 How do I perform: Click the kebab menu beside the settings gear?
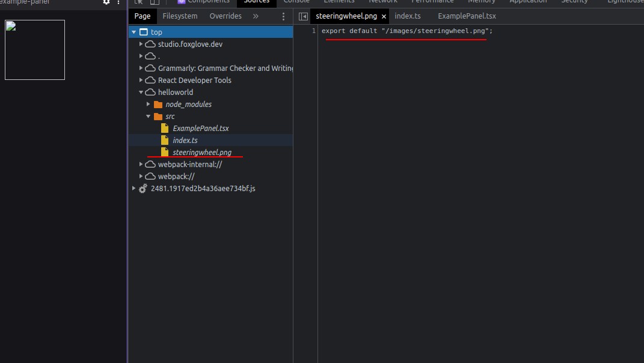click(x=118, y=3)
